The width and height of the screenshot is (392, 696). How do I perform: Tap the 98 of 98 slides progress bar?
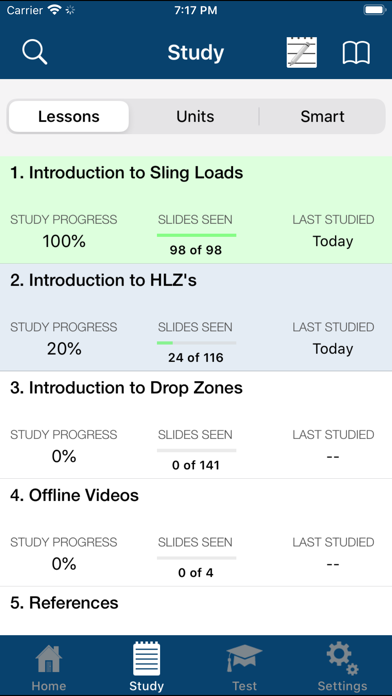pyautogui.click(x=196, y=235)
